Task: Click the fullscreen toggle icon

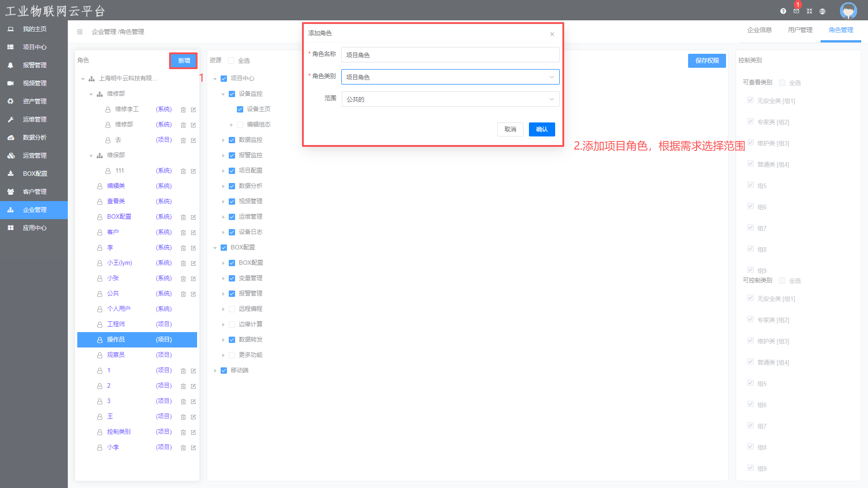Action: 809,11
